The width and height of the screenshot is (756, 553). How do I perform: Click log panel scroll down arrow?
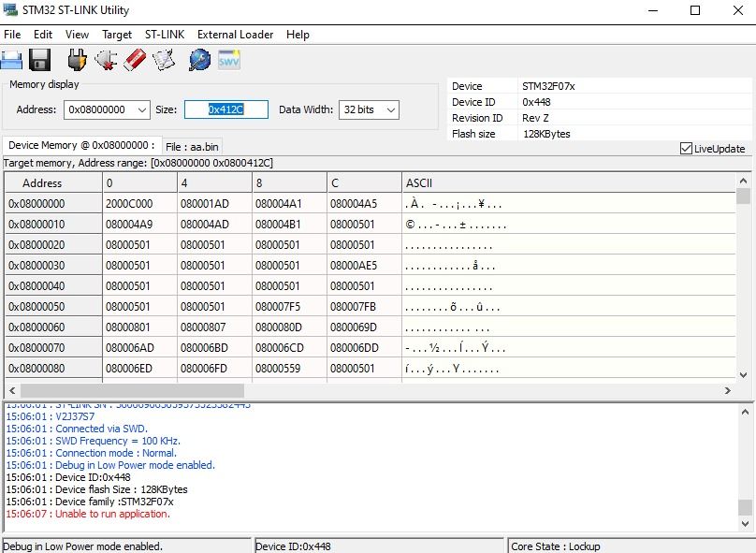(x=745, y=524)
